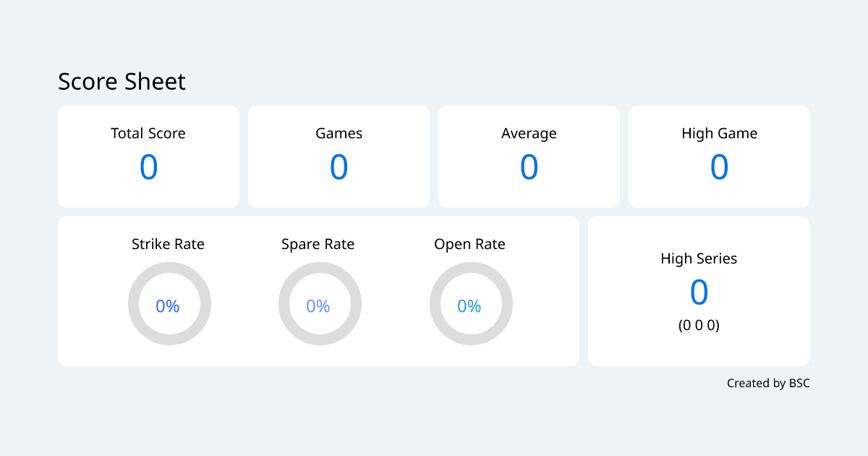Screen dimensions: 868x456
Task: Click the gray ring of Strike Rate gauge
Action: [x=134, y=304]
